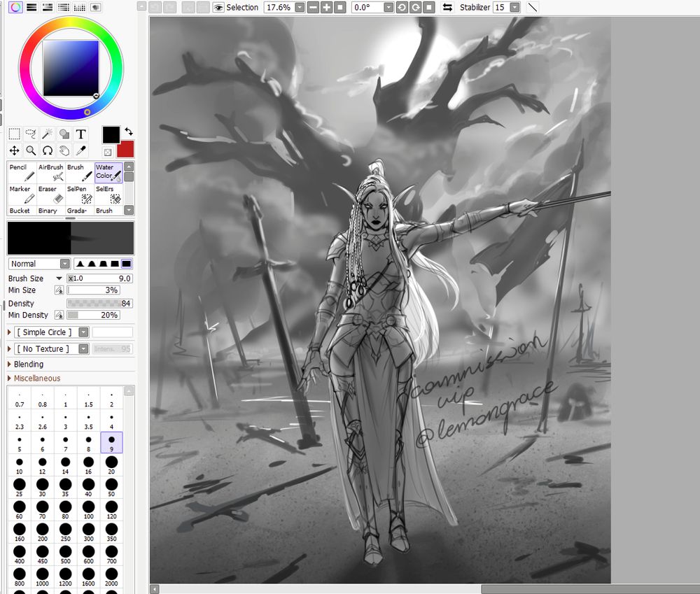Select the Move tool

[x=14, y=150]
